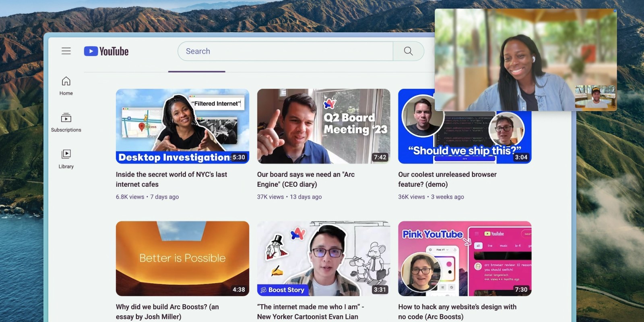Click the title about NYC's last internet cafes
Viewport: 644px width, 322px height.
[x=171, y=179]
